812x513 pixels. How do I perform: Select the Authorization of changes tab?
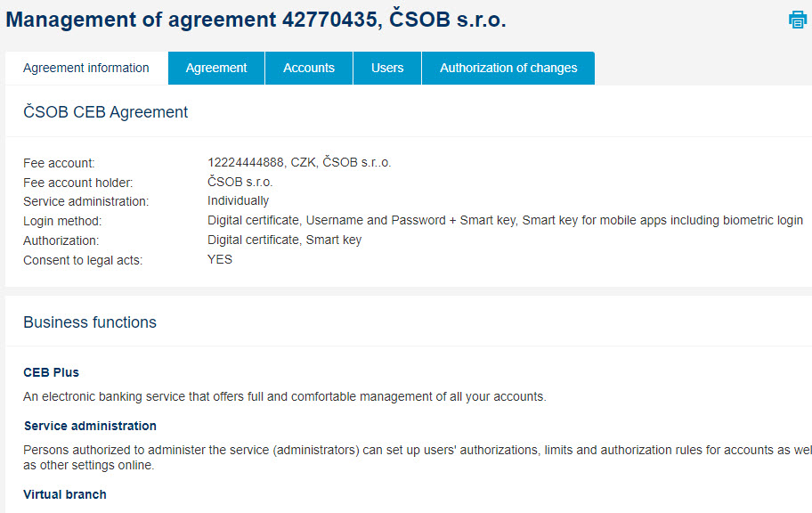[x=508, y=68]
